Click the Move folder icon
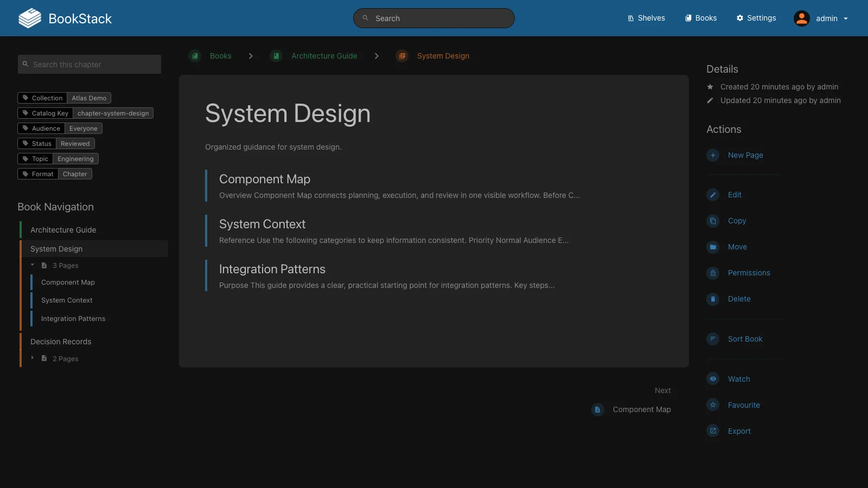The height and width of the screenshot is (488, 868). 713,247
